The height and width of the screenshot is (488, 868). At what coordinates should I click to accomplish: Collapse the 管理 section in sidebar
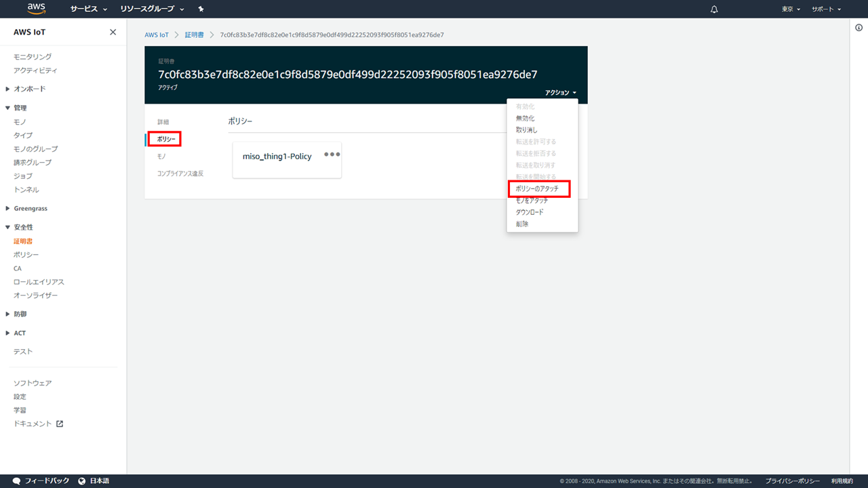8,108
